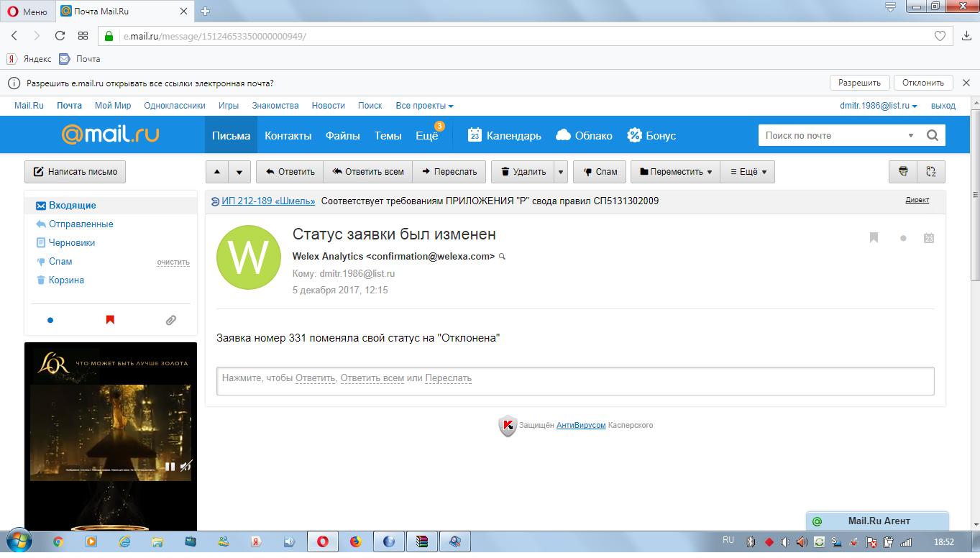This screenshot has width=980, height=558.
Task: Flag this email with bookmark icon
Action: click(x=874, y=238)
